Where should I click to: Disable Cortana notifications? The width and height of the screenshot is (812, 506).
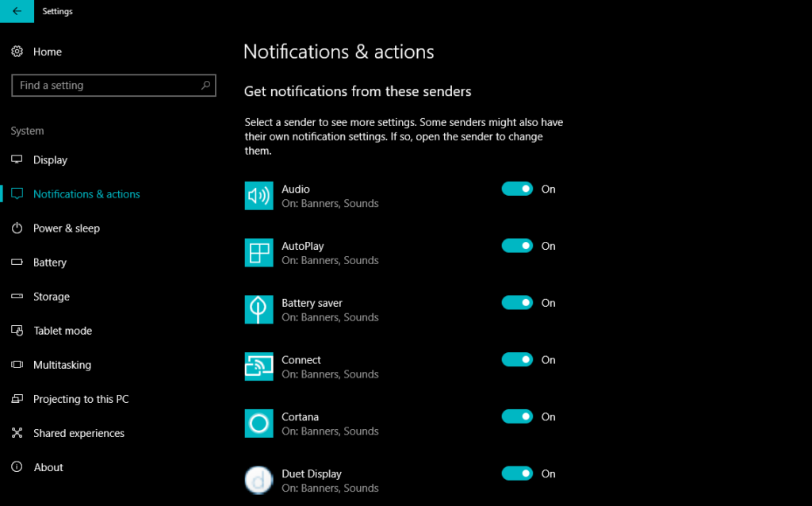pyautogui.click(x=517, y=416)
